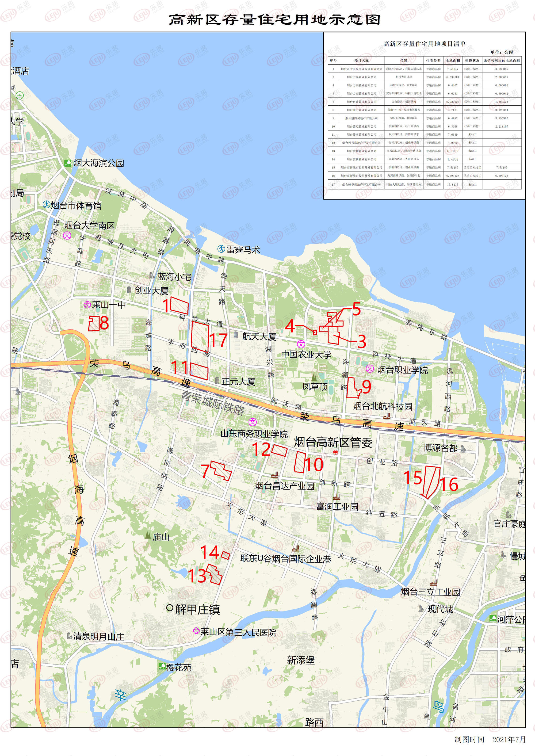Click the red number 4 callout label
The width and height of the screenshot is (535, 756).
tap(290, 326)
